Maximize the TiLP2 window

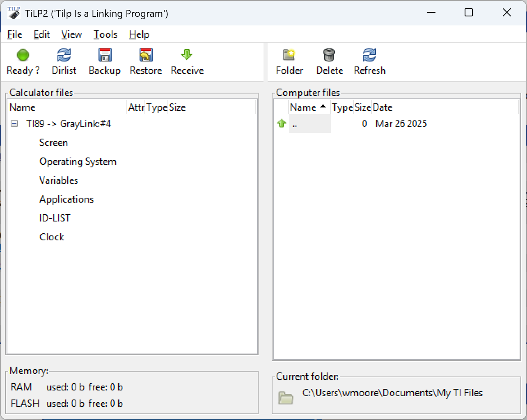pos(469,13)
